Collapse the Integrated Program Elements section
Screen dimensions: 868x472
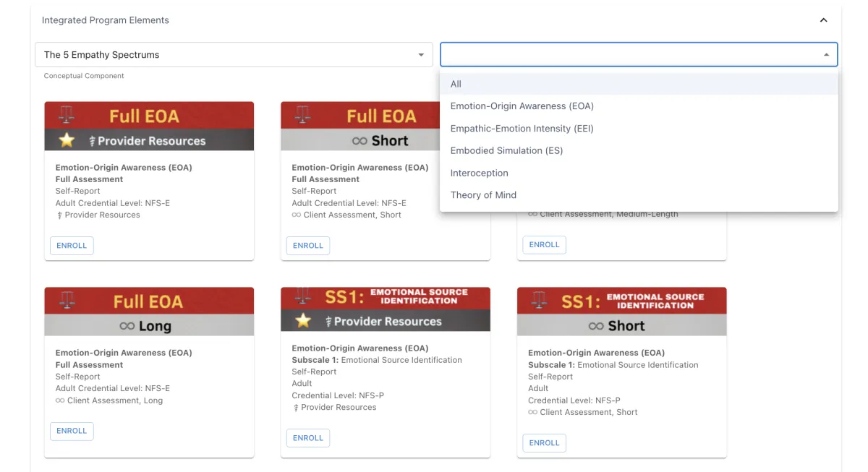click(x=823, y=20)
